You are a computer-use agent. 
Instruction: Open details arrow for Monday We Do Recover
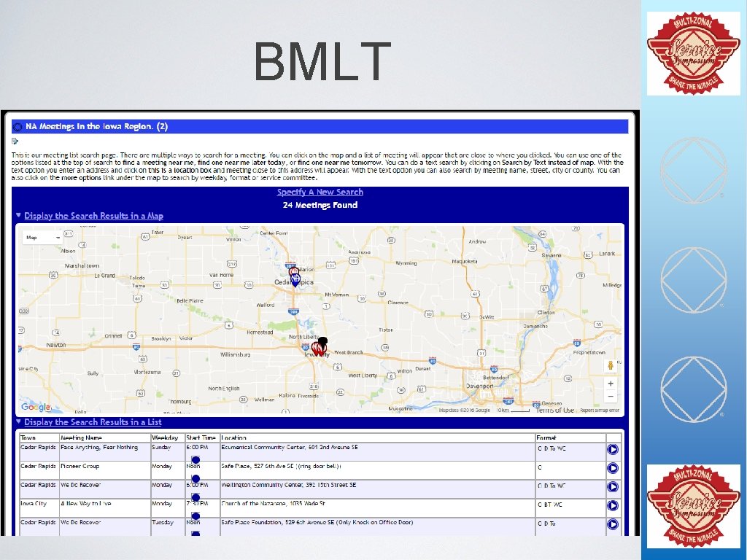click(613, 486)
